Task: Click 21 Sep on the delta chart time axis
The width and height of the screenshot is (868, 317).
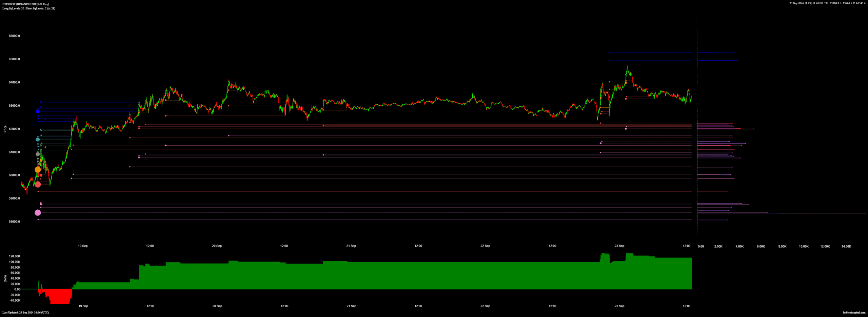Action: 351,306
